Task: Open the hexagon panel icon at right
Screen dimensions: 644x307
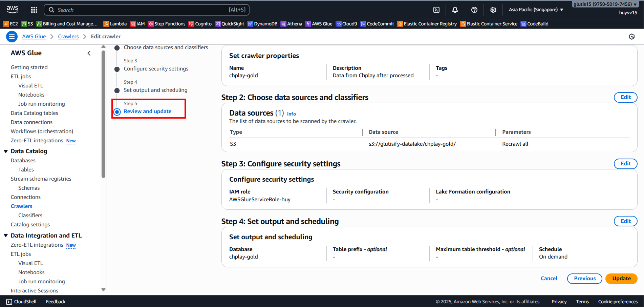Action: (x=631, y=37)
